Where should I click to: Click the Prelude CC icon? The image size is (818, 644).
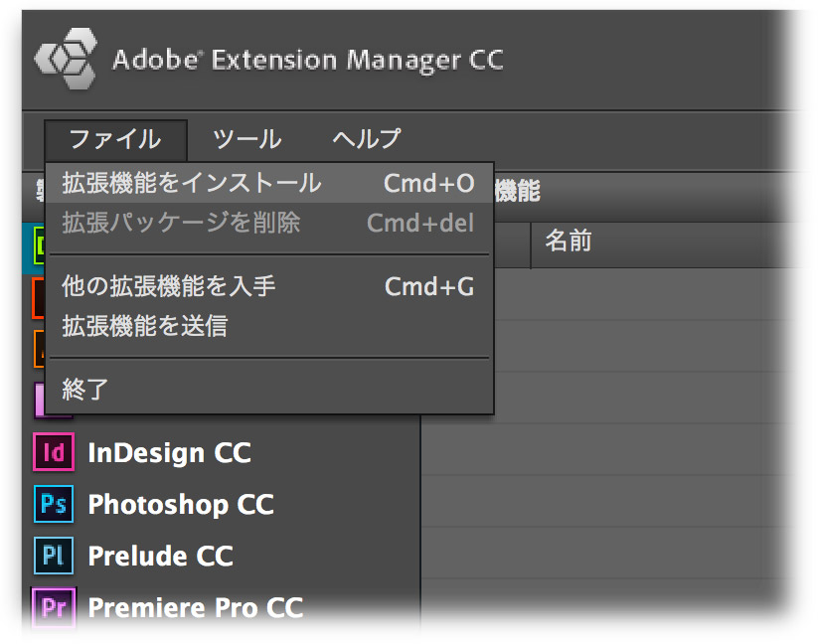54,556
